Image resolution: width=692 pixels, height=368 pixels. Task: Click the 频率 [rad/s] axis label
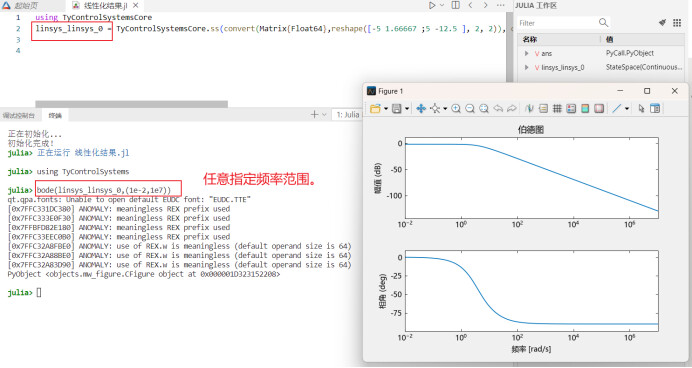click(x=531, y=349)
